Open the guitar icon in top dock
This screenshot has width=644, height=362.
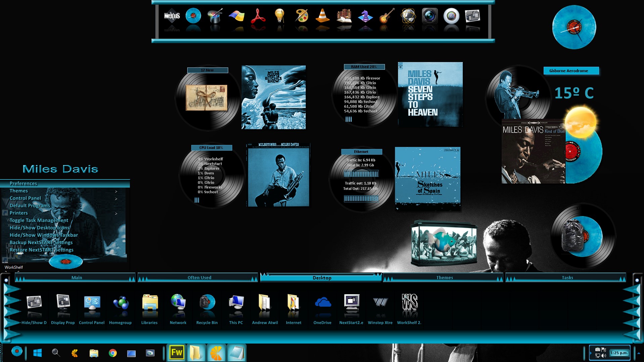tap(387, 16)
